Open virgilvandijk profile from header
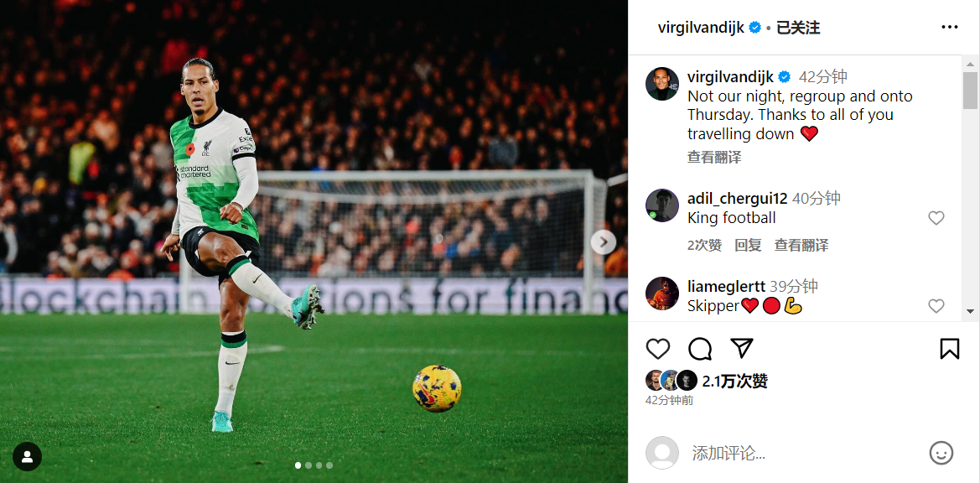 tap(701, 28)
